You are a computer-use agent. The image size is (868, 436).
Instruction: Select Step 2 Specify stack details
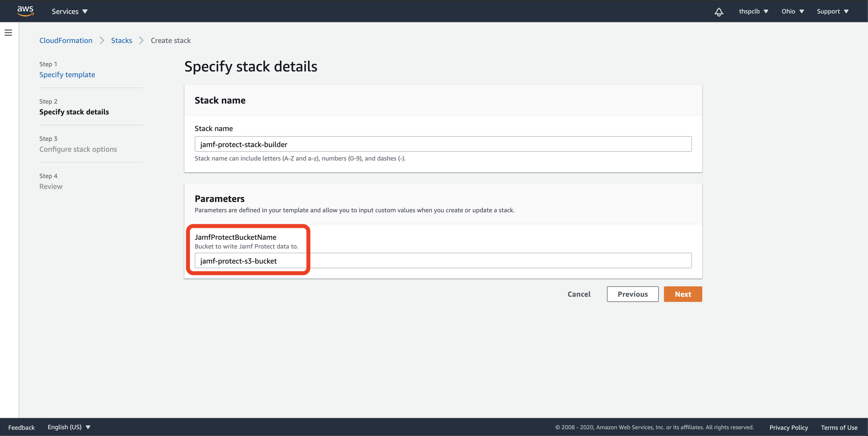[x=74, y=112]
